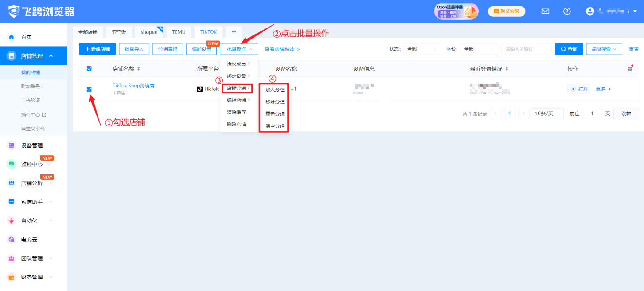644x291 pixels.
Task: Click the user avatar icon in header
Action: [x=589, y=12]
